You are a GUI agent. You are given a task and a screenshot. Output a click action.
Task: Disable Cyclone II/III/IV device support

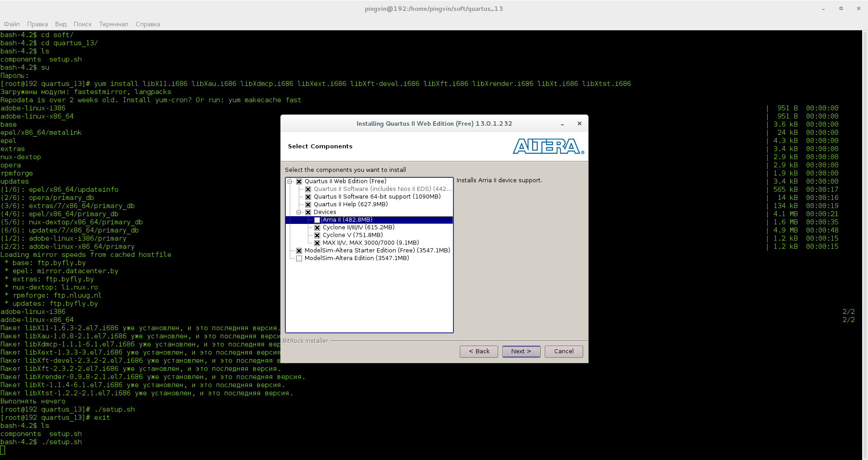tap(317, 228)
